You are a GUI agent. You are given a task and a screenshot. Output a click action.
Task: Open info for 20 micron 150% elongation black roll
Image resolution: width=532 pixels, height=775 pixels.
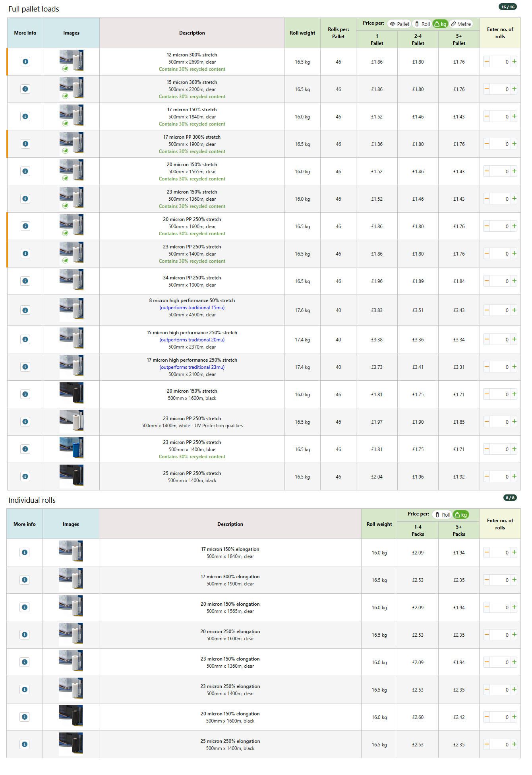(25, 717)
